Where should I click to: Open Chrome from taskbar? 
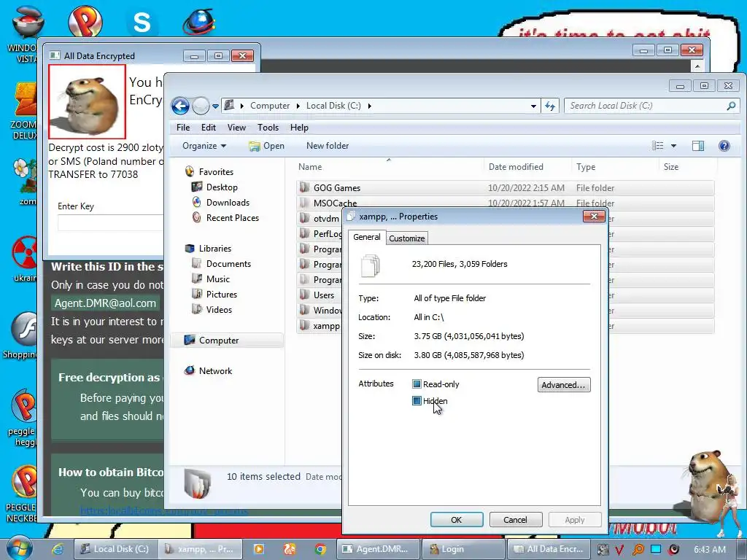tap(321, 549)
